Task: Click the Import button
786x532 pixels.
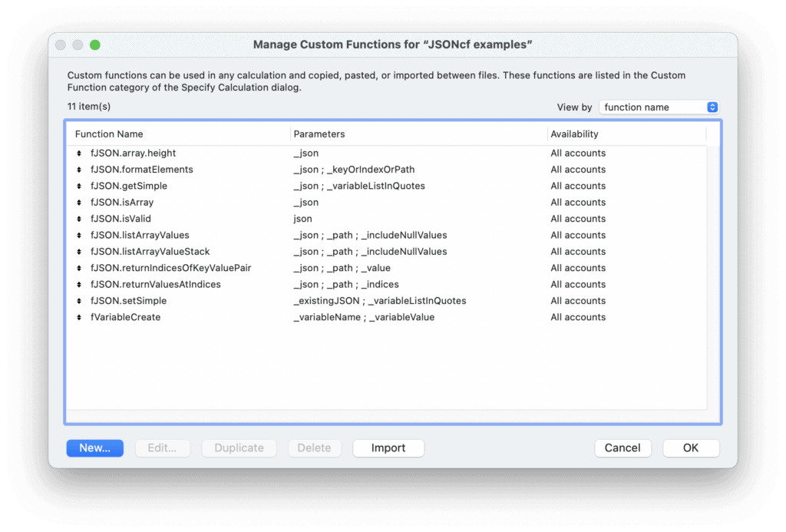Action: tap(388, 448)
